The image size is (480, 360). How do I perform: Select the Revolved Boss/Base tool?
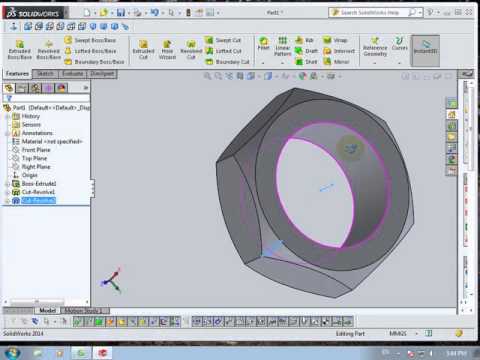[x=49, y=50]
